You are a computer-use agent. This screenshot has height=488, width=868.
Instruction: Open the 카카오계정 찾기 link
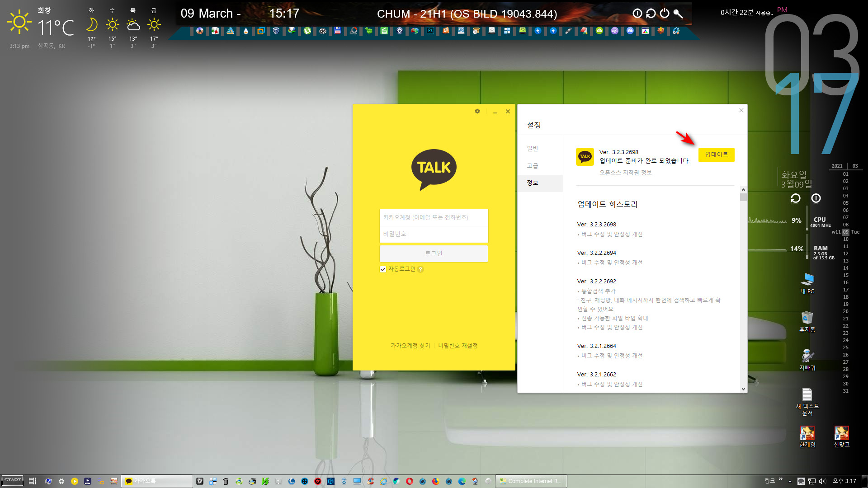tap(410, 346)
